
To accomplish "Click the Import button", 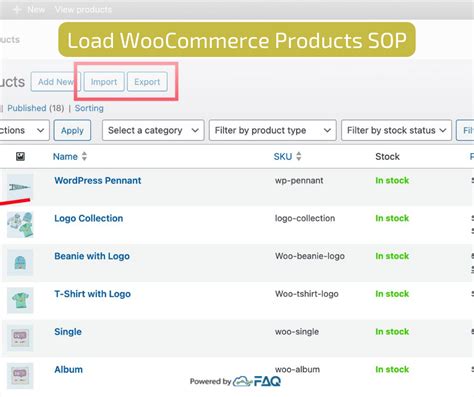I will click(104, 82).
